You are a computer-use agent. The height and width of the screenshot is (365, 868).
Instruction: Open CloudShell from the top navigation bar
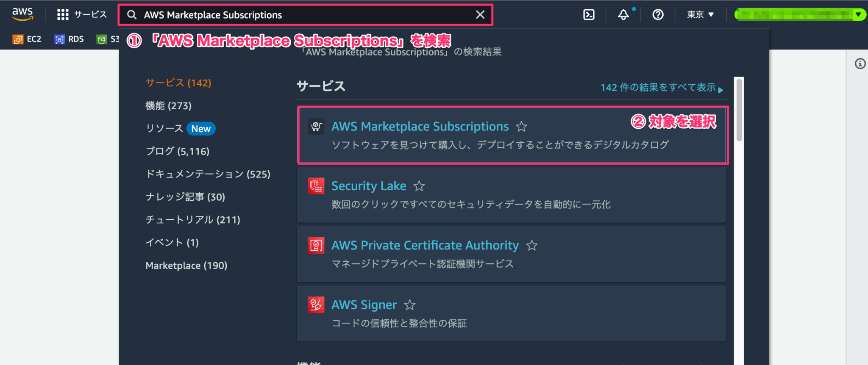click(589, 14)
